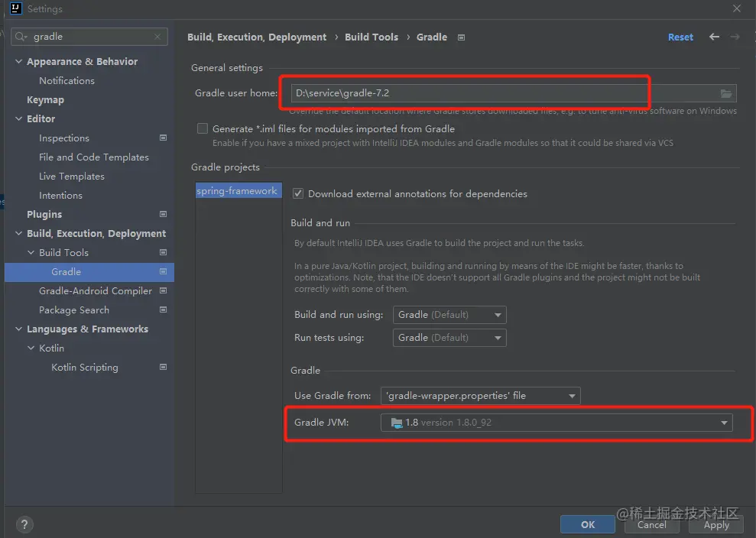
Task: Click project-level icon beside Package Search
Action: coord(164,310)
